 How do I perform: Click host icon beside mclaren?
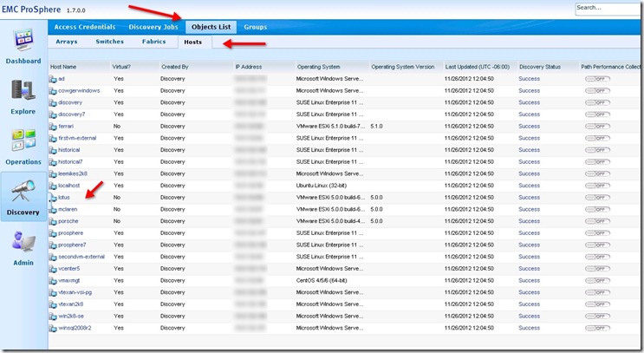53,210
